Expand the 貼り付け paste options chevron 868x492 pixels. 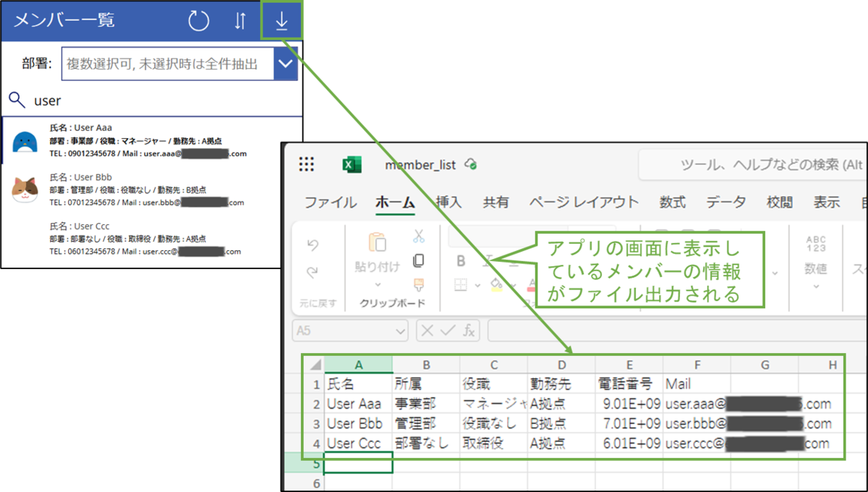378,284
